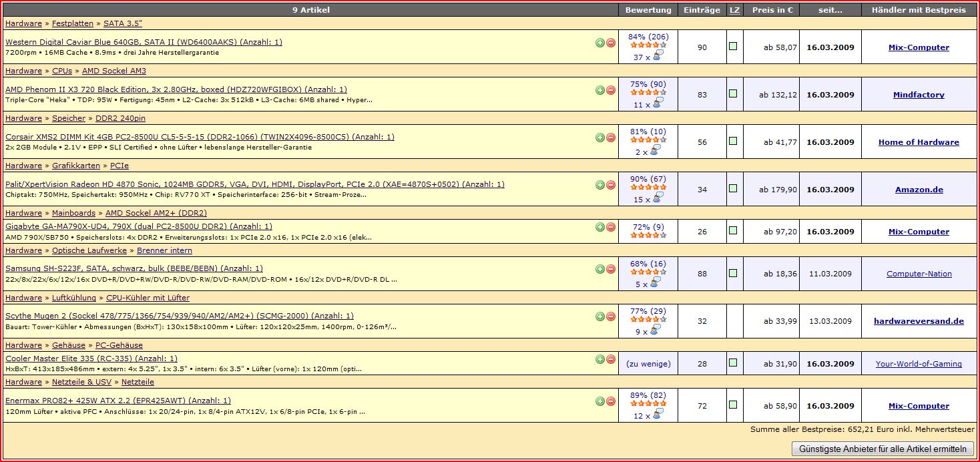980x462 pixels.
Task: Tick LZ checkbox for Samsung SH-S223F
Action: tap(733, 273)
